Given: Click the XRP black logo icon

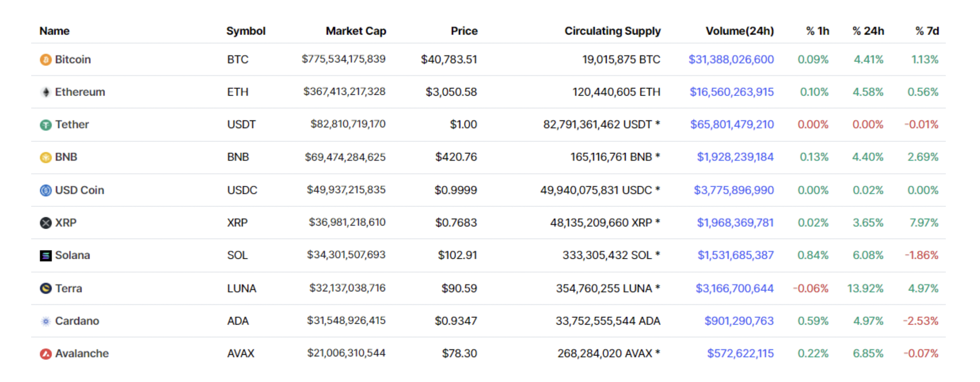Looking at the screenshot, I should (x=46, y=223).
